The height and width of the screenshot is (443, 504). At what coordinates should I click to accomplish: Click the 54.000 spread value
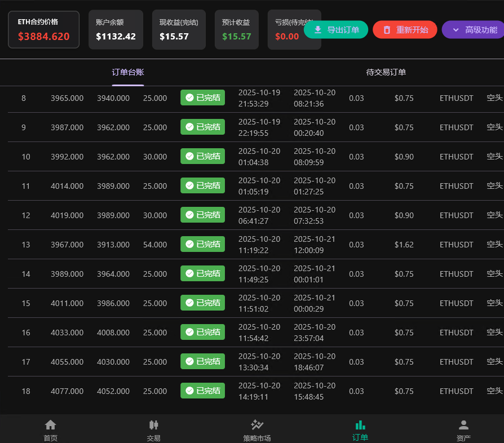tap(155, 245)
